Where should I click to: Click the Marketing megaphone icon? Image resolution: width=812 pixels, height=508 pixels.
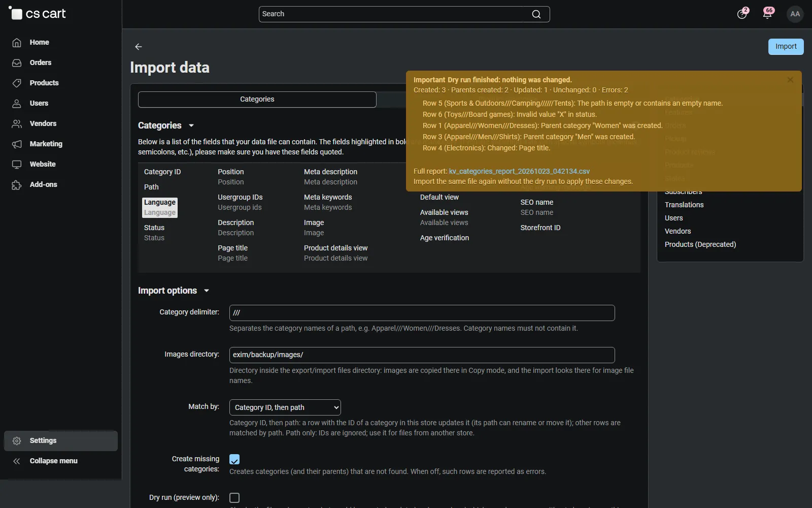[x=17, y=144]
